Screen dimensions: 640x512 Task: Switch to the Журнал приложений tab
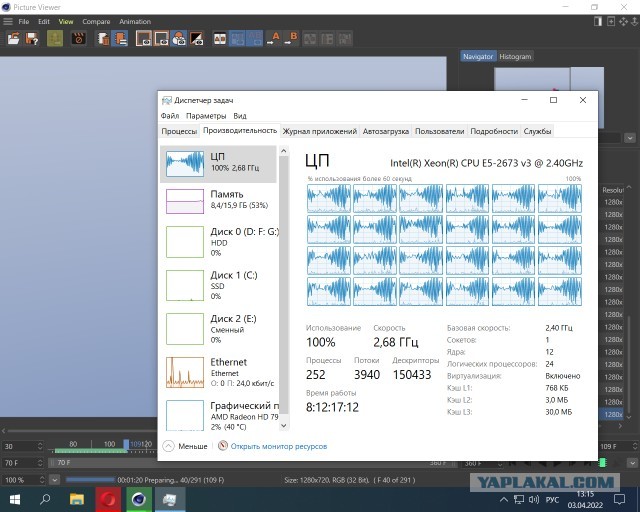click(x=320, y=131)
